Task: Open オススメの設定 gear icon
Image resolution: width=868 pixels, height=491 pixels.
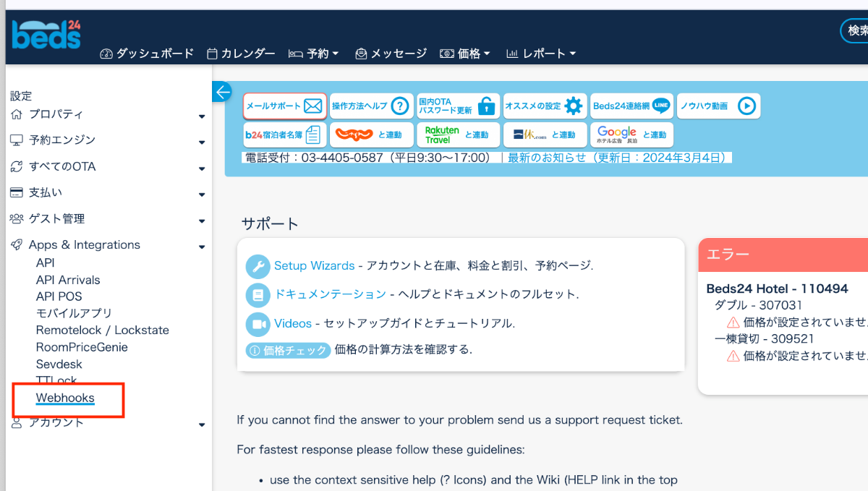Action: [x=572, y=106]
